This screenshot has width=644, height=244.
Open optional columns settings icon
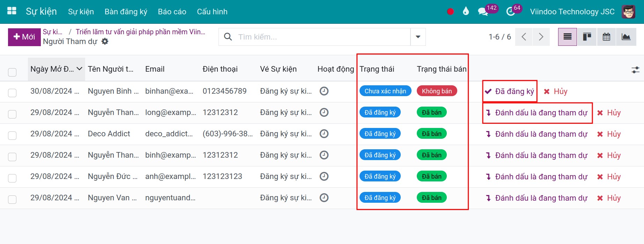click(x=635, y=70)
